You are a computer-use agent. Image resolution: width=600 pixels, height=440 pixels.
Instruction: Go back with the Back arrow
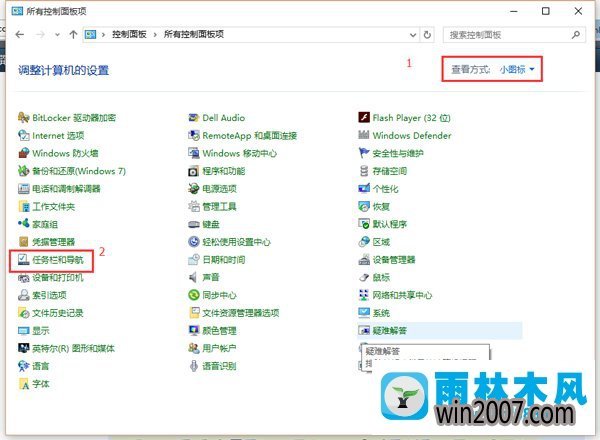20,35
